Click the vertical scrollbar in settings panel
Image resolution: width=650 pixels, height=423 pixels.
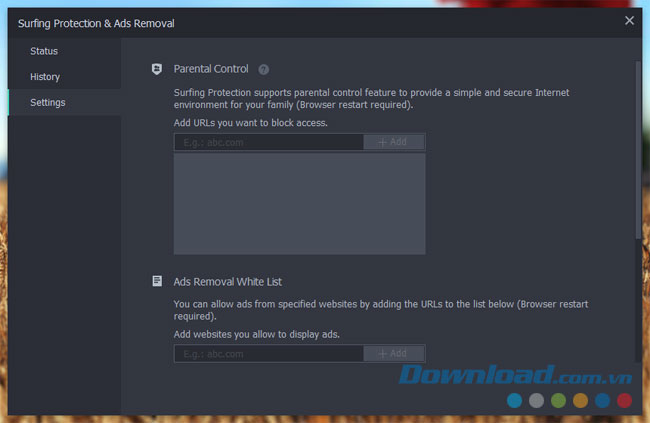pyautogui.click(x=638, y=150)
